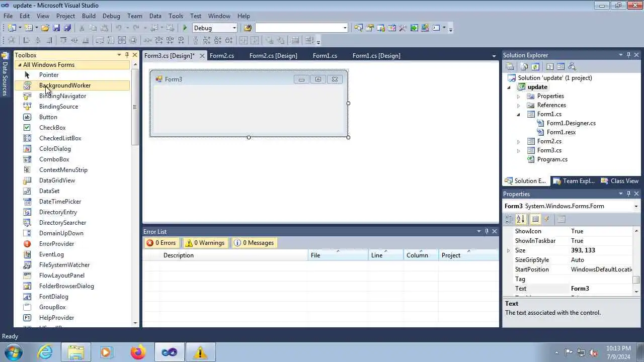Expand the Form3.cs node in Solution Explorer
The width and height of the screenshot is (644, 362).
[x=518, y=150]
